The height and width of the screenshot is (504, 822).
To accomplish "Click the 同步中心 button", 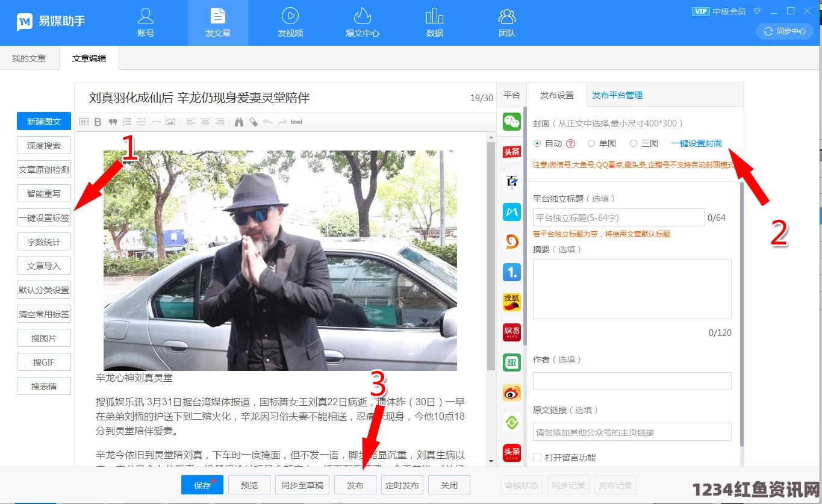I will [785, 31].
